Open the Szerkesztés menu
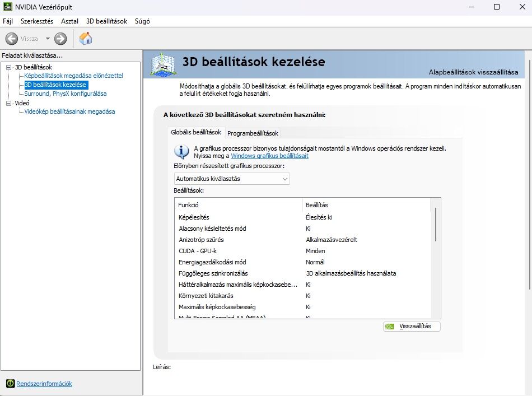 [x=37, y=21]
